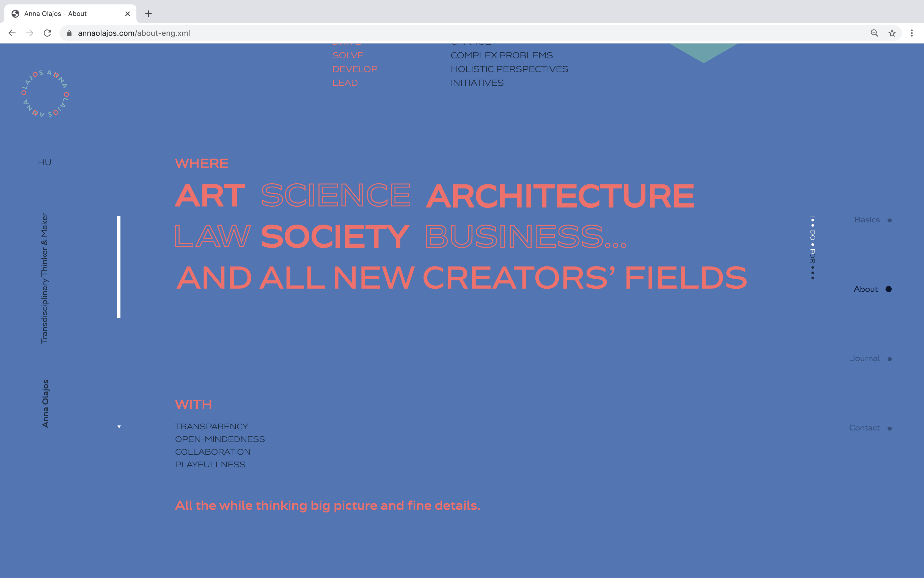Screen dimensions: 924x578
Task: Click the word DEVELOP
Action: (x=355, y=69)
